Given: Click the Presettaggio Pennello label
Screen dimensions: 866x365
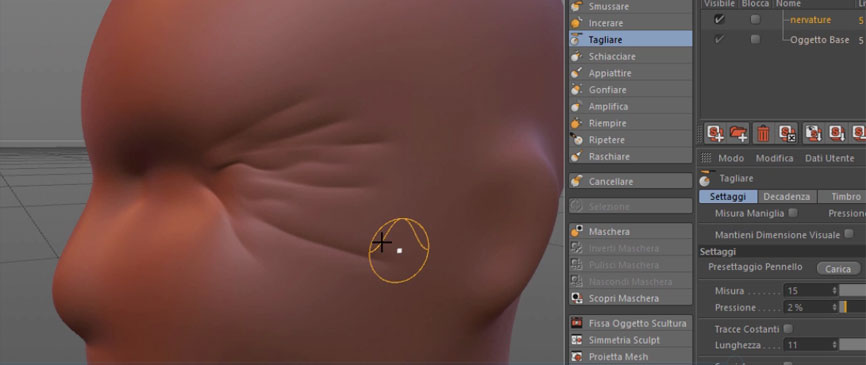Looking at the screenshot, I should 755,267.
